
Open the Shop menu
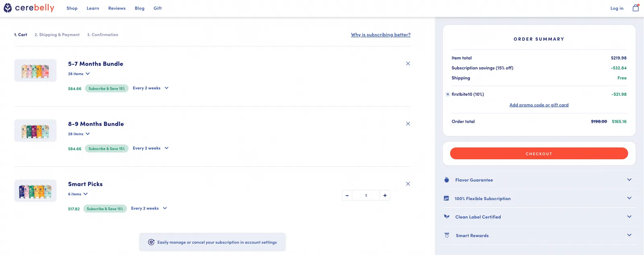72,8
